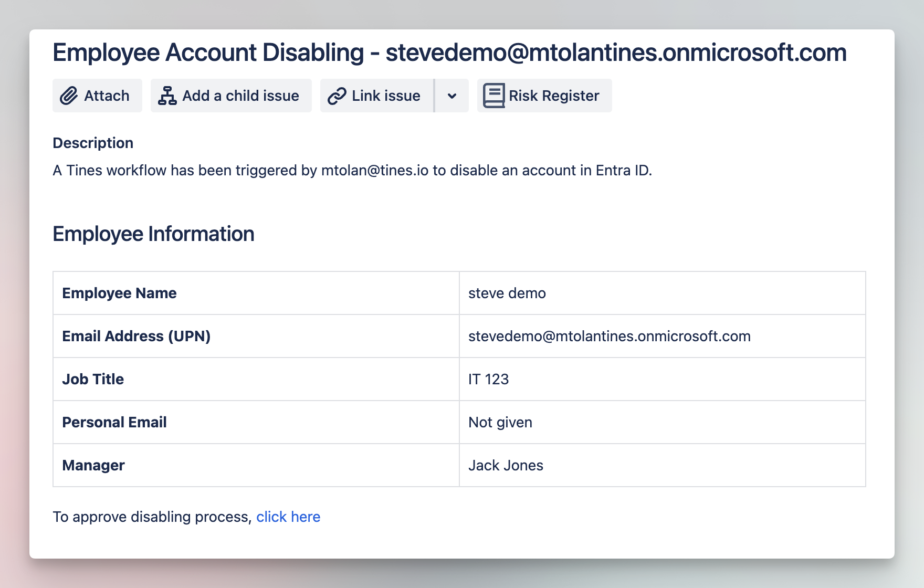Click 'Add a child issue' label
The width and height of the screenshot is (924, 588).
240,96
